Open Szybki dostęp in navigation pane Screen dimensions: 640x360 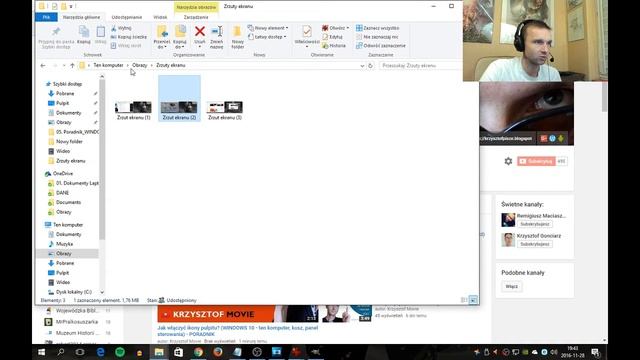pyautogui.click(x=67, y=84)
